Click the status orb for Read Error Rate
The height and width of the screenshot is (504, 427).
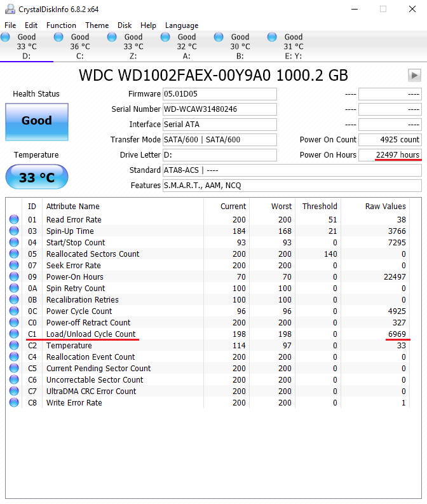pyautogui.click(x=14, y=219)
